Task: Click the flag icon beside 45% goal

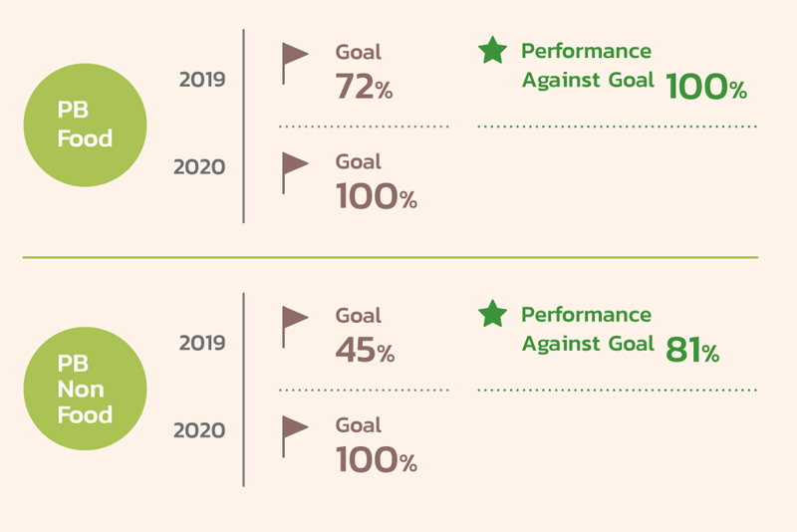Action: [295, 327]
